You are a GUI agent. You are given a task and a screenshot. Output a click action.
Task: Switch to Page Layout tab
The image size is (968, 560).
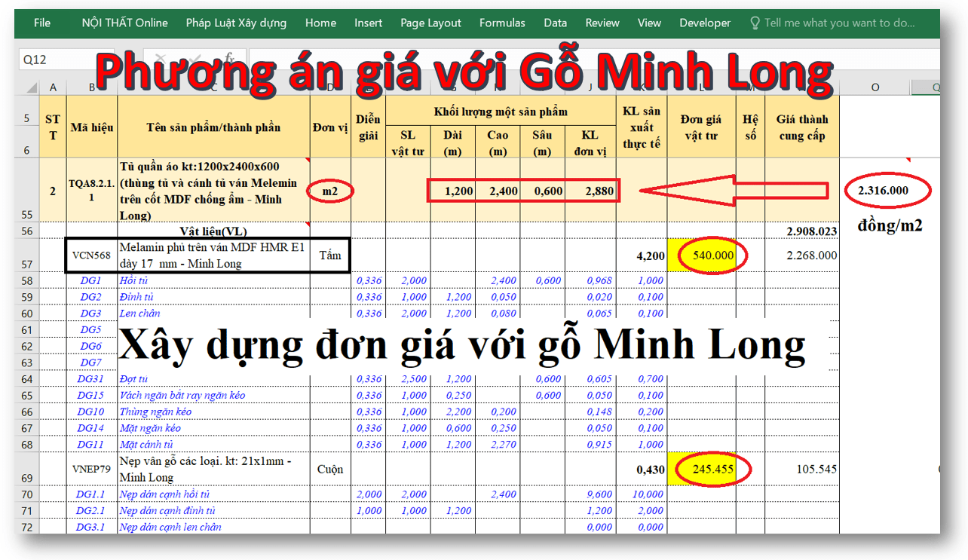[x=430, y=23]
